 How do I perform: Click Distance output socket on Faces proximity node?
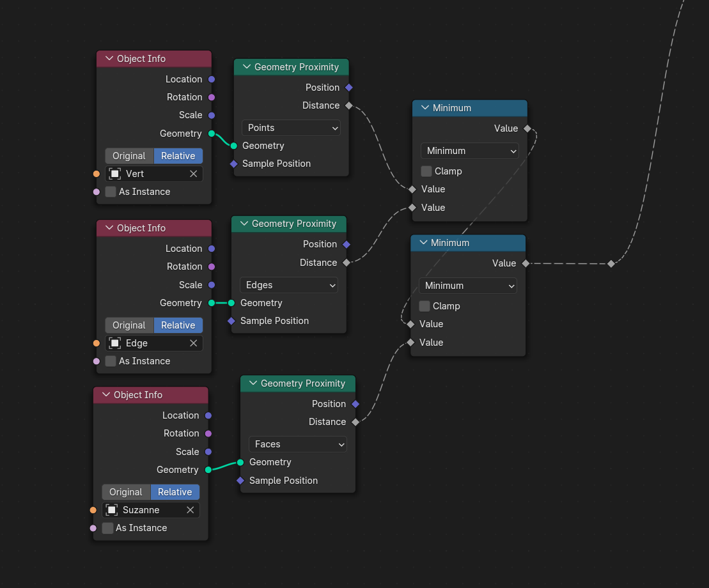355,422
